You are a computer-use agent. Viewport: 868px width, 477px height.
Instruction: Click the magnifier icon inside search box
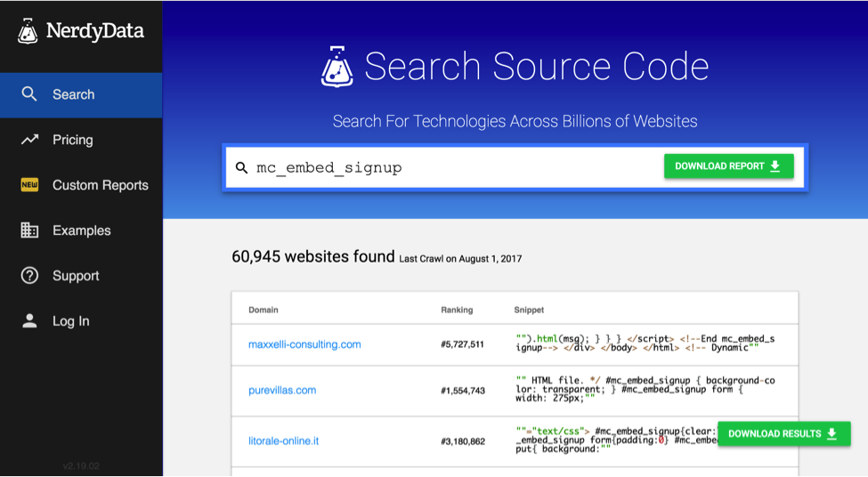(241, 167)
